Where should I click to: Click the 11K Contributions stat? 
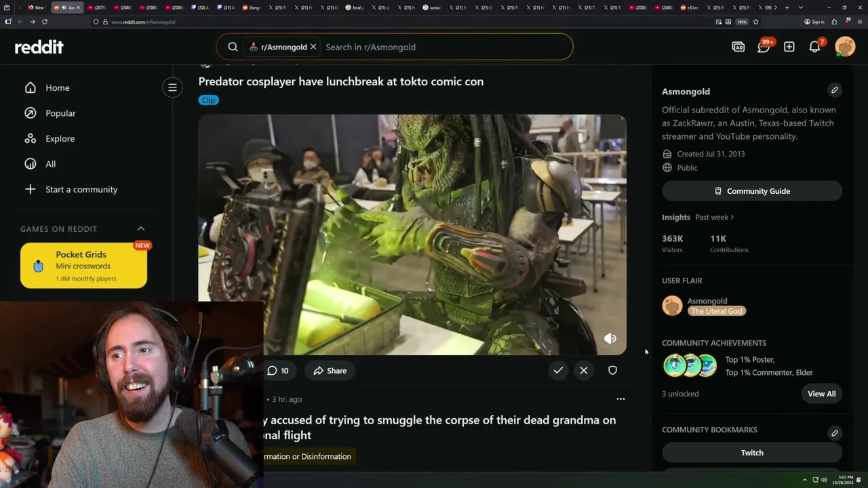coord(729,243)
